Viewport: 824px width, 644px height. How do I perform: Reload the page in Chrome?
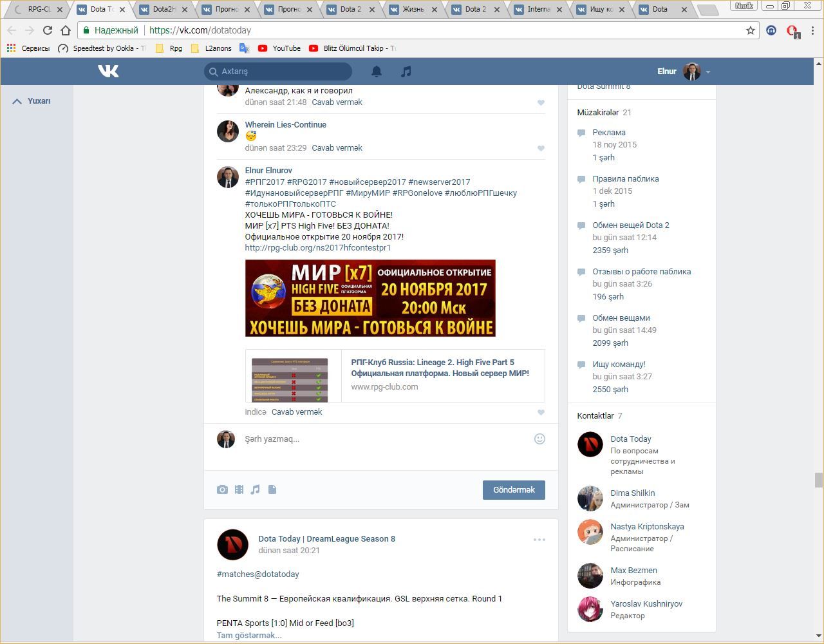point(47,30)
